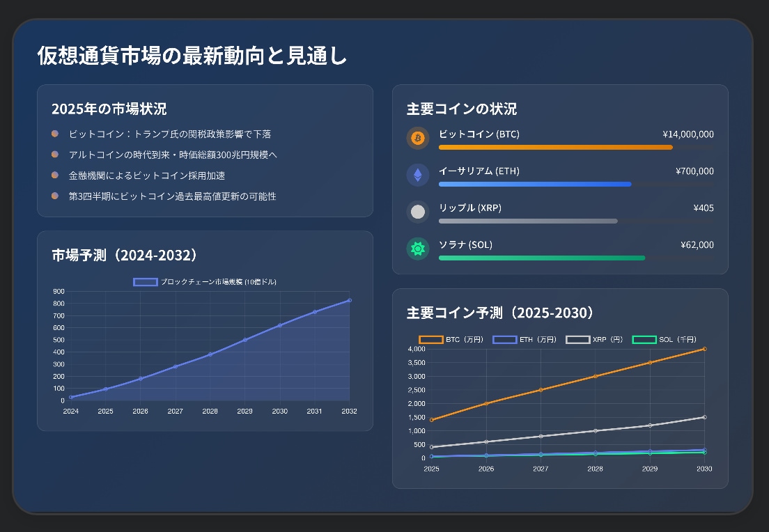Click the 2029 x-axis label on market chart
The height and width of the screenshot is (532, 769).
click(244, 411)
